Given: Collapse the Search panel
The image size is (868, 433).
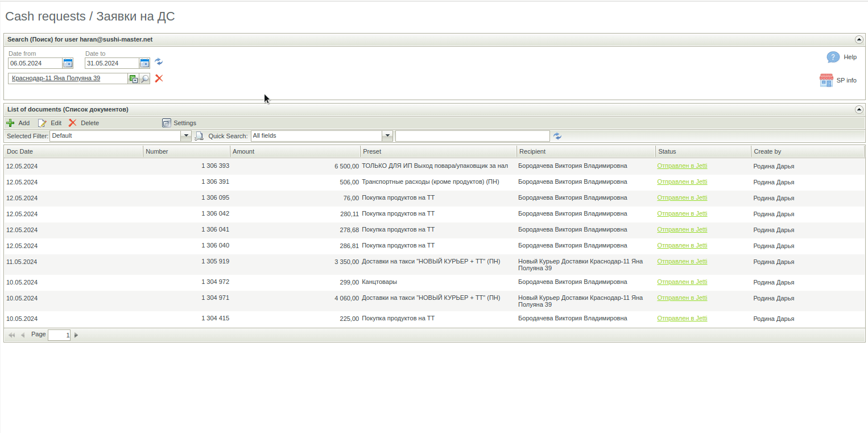Looking at the screenshot, I should (x=859, y=40).
